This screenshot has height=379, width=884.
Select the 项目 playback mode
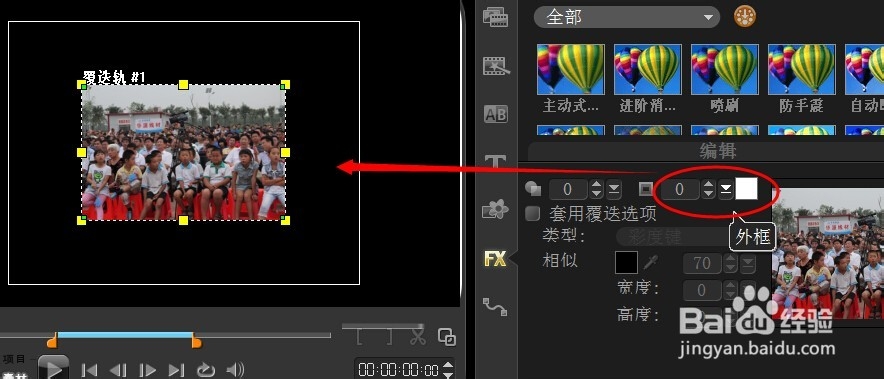pyautogui.click(x=14, y=359)
